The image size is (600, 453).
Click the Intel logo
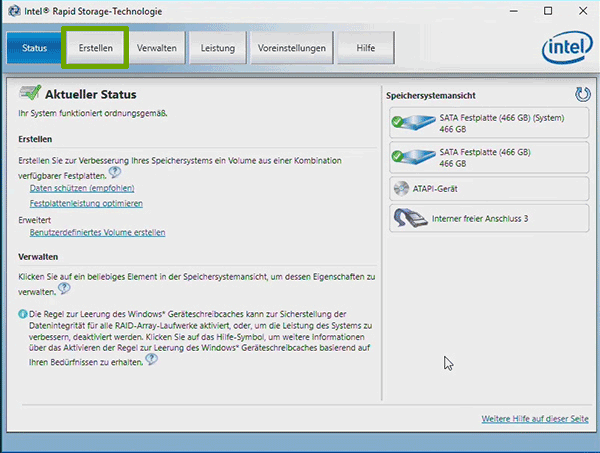point(567,47)
